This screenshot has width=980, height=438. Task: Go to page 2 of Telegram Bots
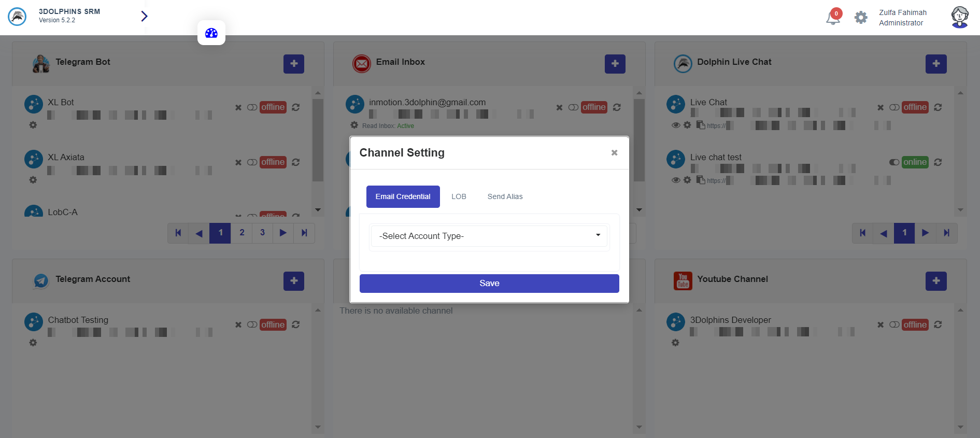point(242,233)
